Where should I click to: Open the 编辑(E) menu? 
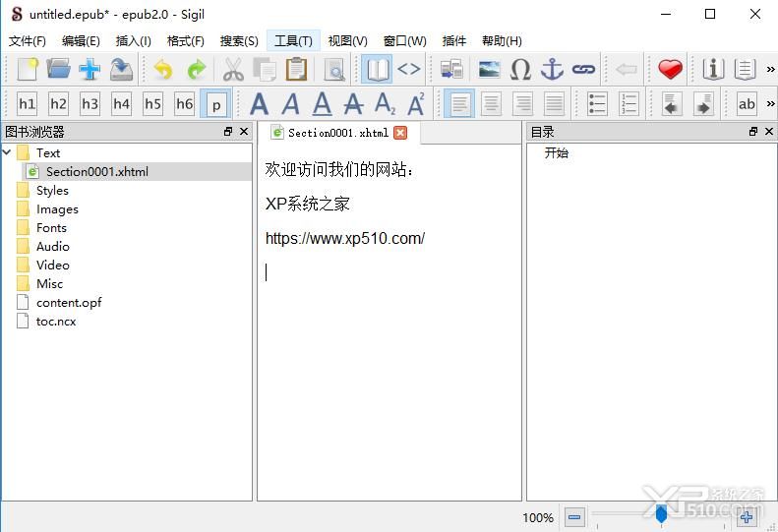[81, 40]
